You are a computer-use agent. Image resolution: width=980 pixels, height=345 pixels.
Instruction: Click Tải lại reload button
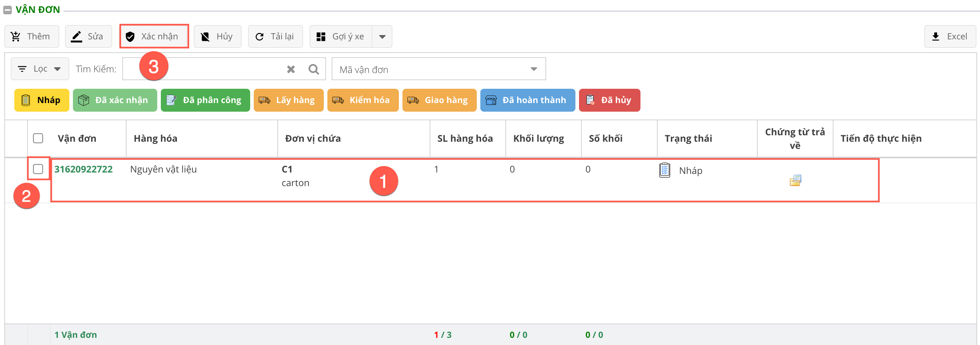(275, 37)
